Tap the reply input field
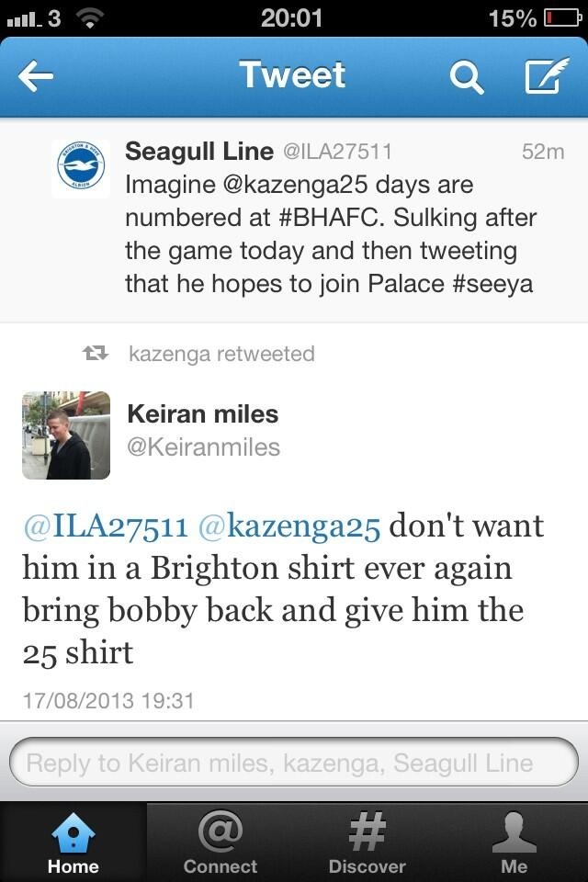588x882 pixels. point(294,763)
